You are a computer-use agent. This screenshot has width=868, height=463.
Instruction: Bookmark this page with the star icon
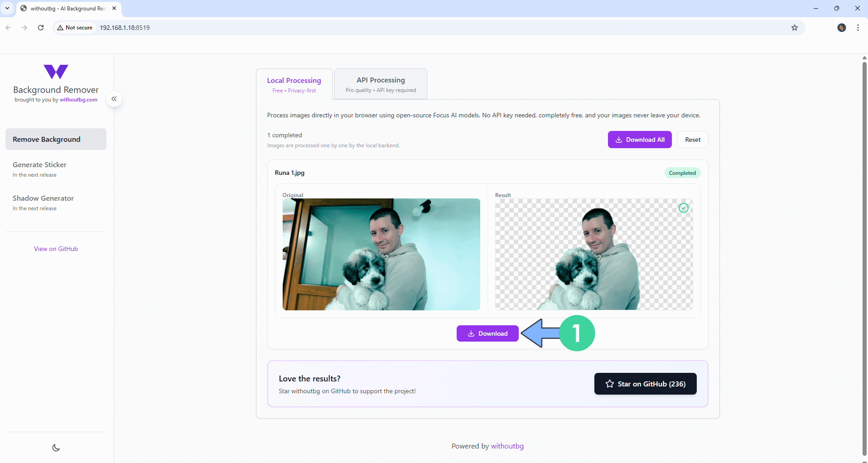click(x=794, y=28)
